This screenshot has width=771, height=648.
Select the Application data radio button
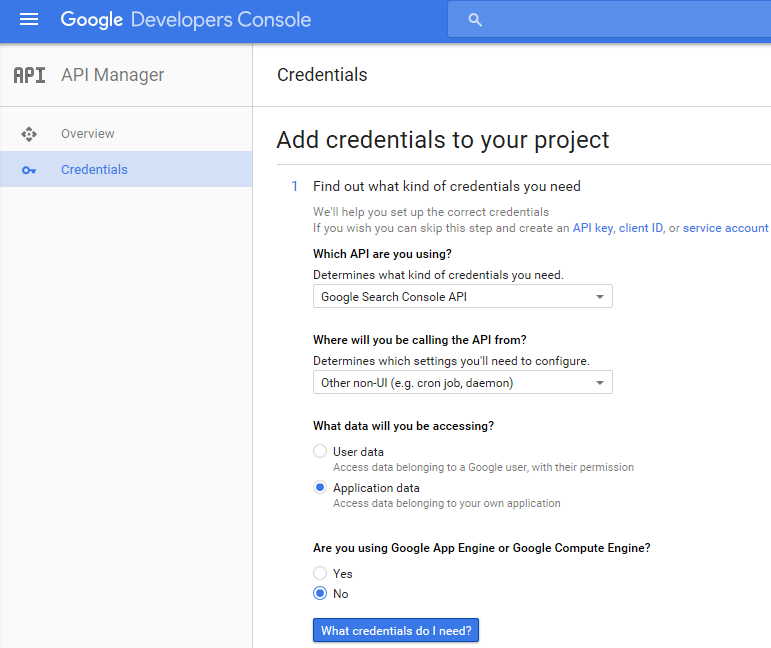tap(320, 487)
